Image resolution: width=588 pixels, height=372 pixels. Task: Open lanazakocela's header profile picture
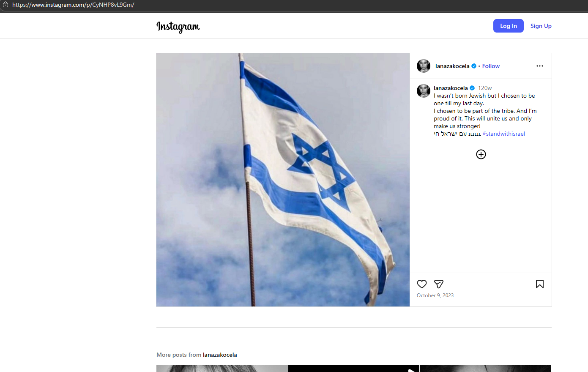click(424, 66)
